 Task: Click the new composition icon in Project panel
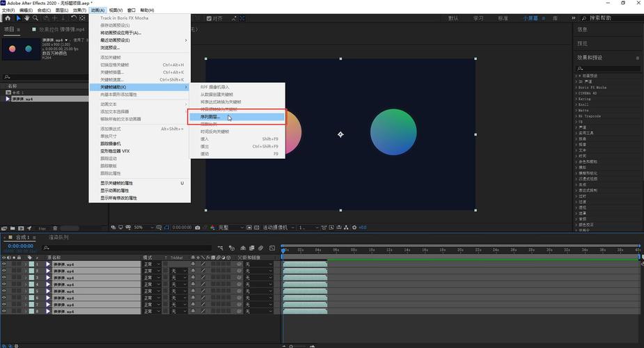(21, 228)
